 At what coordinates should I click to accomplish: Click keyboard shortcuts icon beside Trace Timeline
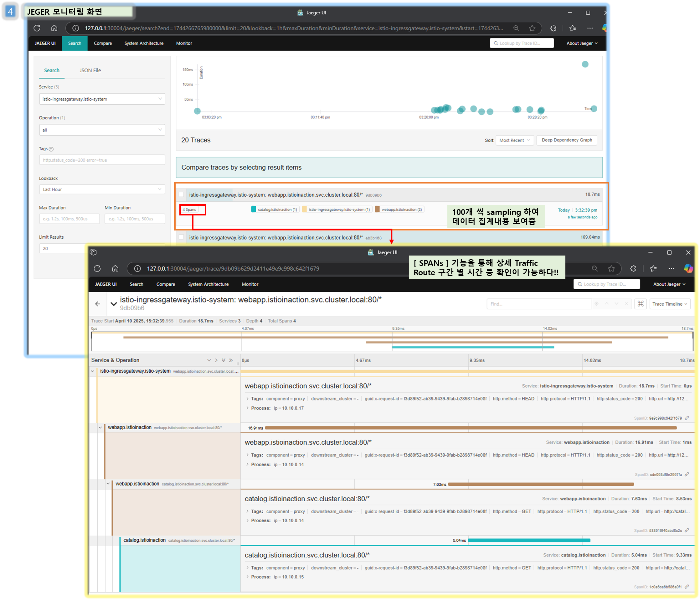tap(640, 304)
